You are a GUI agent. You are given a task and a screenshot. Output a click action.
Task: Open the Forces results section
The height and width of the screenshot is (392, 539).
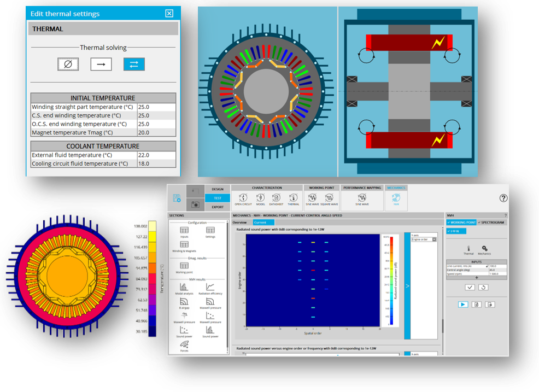184,346
